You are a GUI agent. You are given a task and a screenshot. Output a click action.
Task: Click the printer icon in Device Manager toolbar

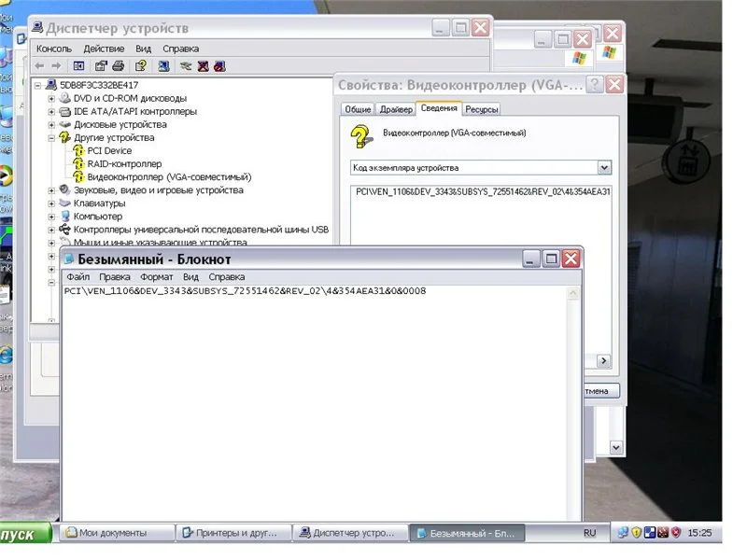click(119, 66)
